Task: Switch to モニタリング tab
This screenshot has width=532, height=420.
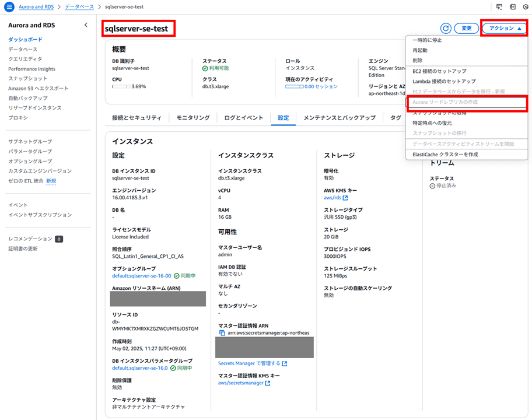Action: (x=193, y=118)
